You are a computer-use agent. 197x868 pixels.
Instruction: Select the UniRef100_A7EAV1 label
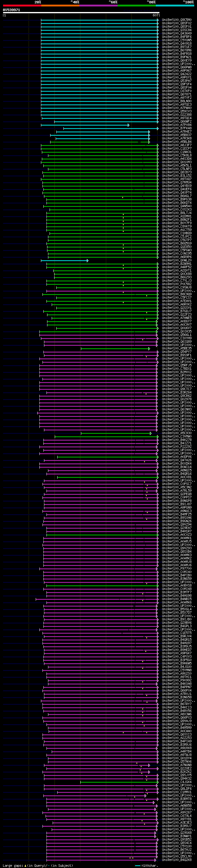pyautogui.click(x=177, y=301)
